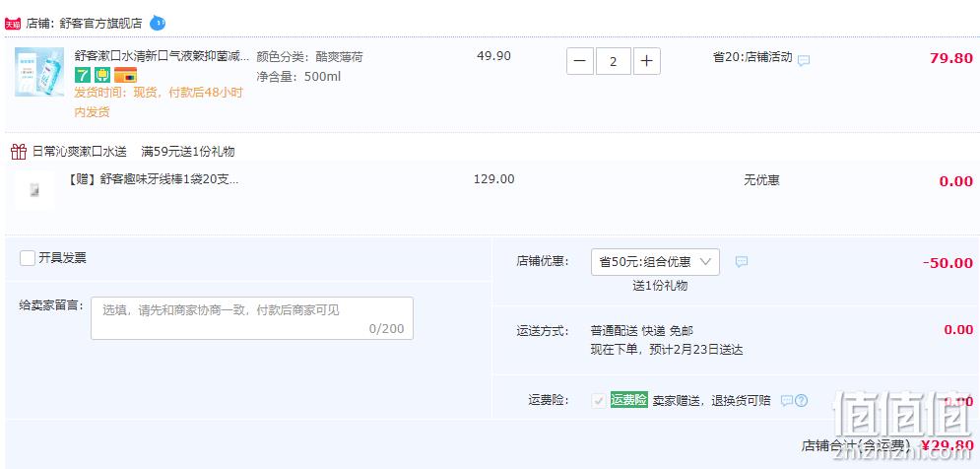Viewport: 980px width, 469px height.
Task: Open the 舒客官方旗舰店 store link
Action: click(100, 24)
